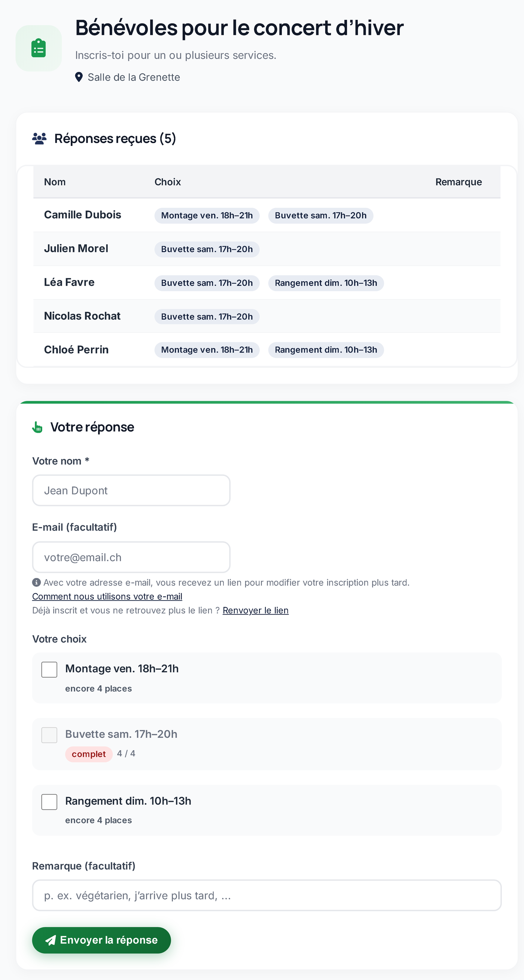Screen dimensions: 524x980
Task: Check the Montage ven. 18h–21h checkbox
Action: [x=49, y=670]
